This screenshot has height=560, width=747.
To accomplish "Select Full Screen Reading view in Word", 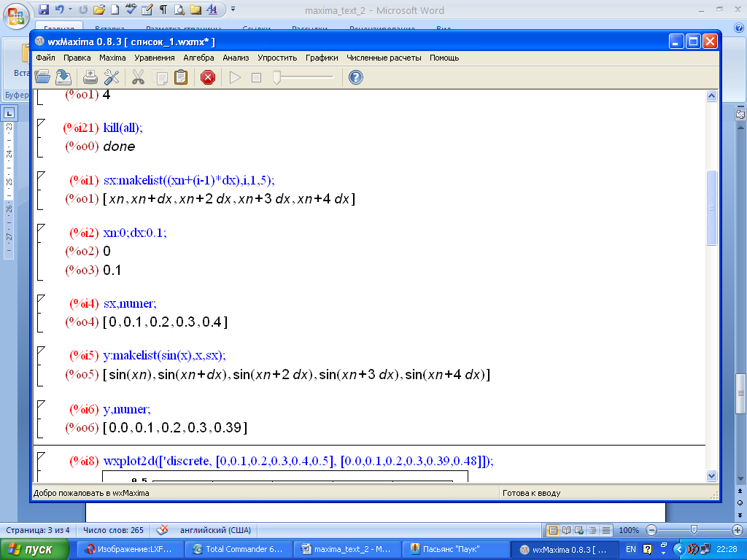I will (566, 530).
